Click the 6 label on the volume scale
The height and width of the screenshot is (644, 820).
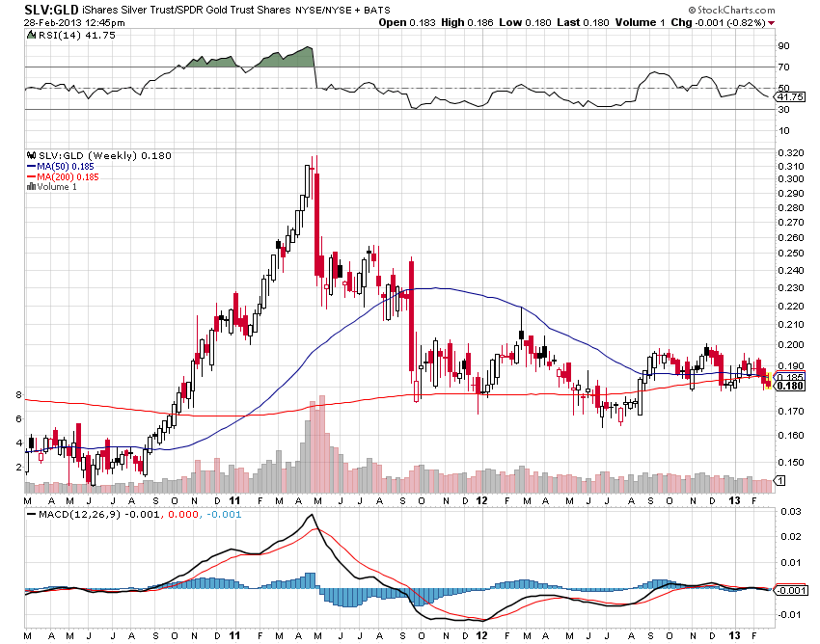point(19,418)
